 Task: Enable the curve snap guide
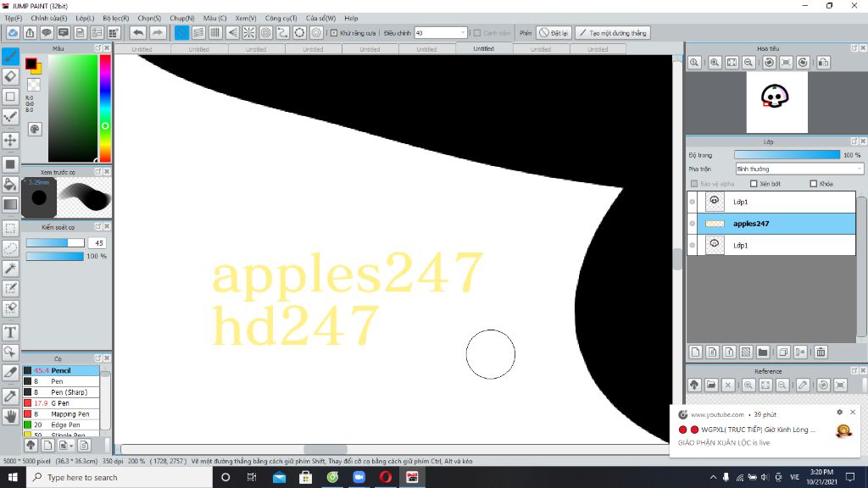click(x=283, y=33)
